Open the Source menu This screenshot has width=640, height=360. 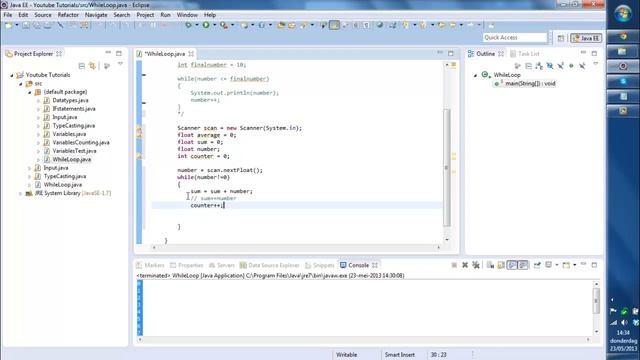(43, 15)
